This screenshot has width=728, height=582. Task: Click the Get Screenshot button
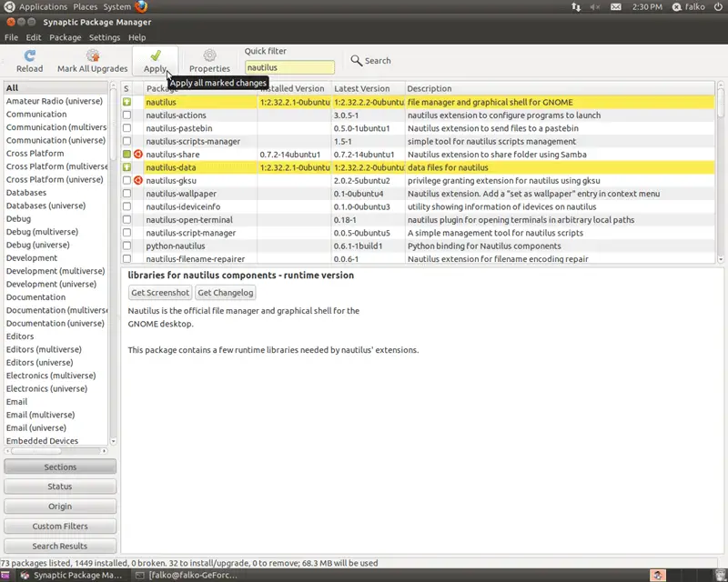tap(160, 293)
